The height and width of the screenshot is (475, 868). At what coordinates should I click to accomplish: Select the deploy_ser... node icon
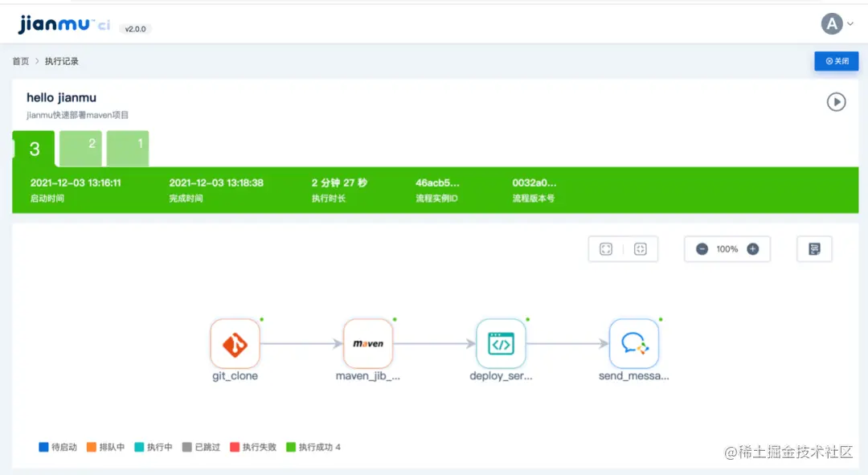[501, 344]
